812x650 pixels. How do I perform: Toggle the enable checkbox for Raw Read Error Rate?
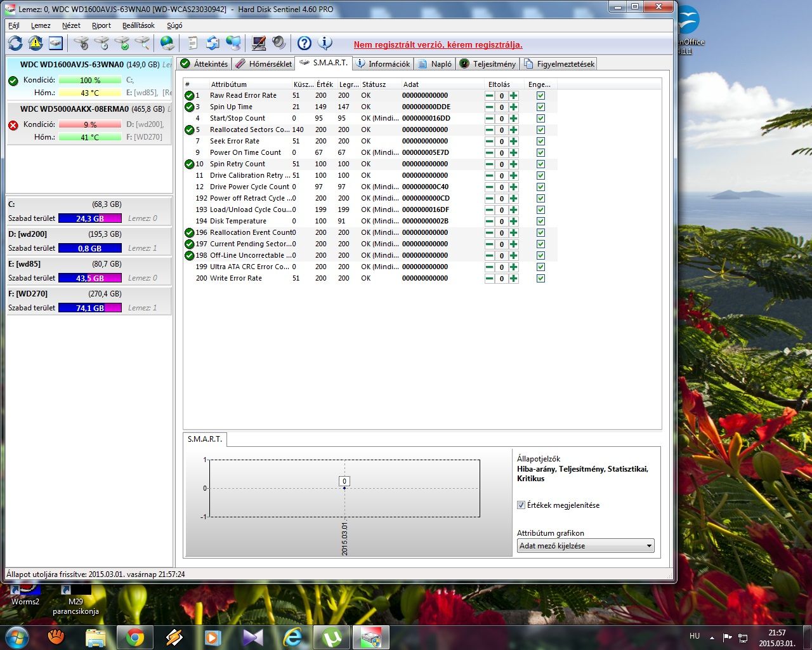point(540,96)
